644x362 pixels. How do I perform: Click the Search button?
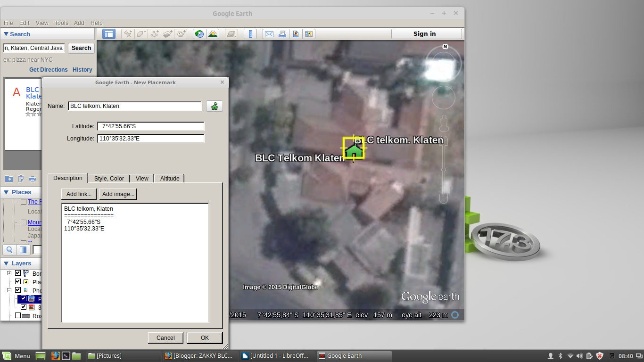tap(81, 48)
